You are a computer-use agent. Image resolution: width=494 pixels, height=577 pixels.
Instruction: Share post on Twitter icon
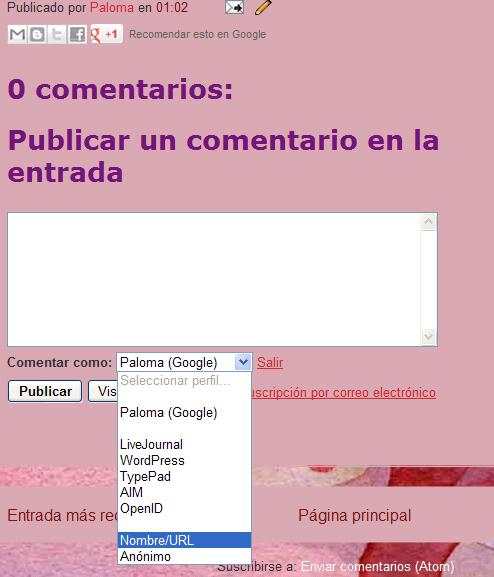[x=57, y=35]
